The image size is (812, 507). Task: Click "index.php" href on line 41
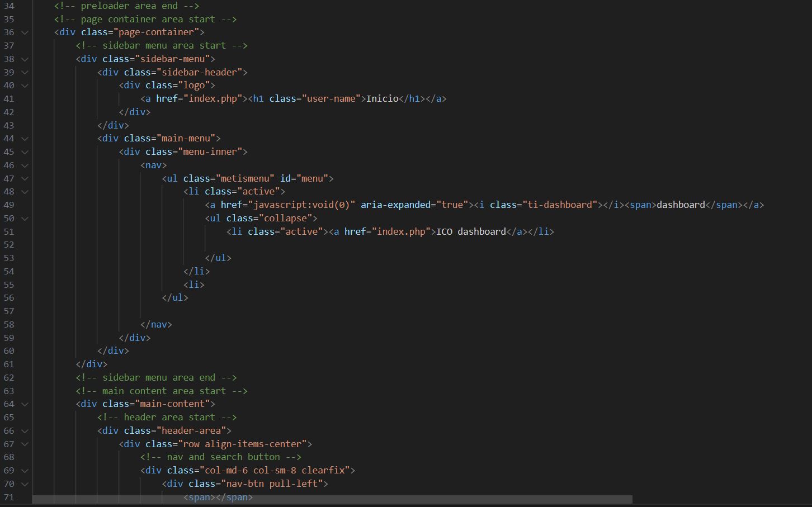point(213,98)
